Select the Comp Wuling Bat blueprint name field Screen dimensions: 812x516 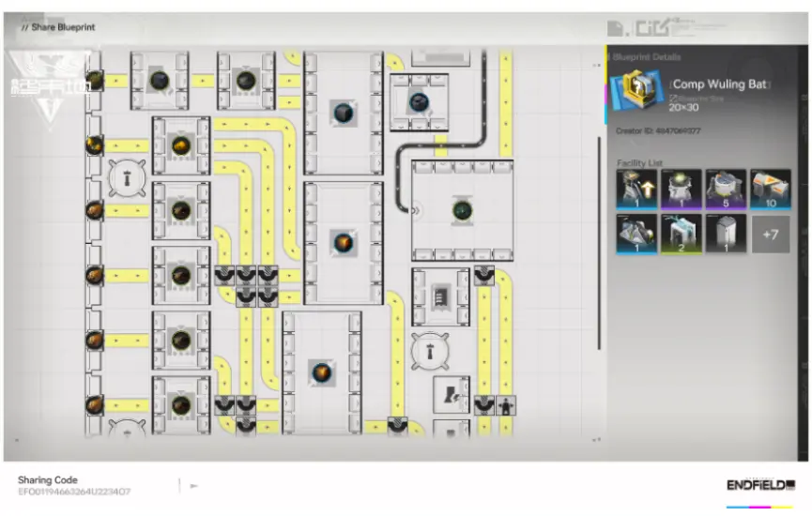coord(720,84)
